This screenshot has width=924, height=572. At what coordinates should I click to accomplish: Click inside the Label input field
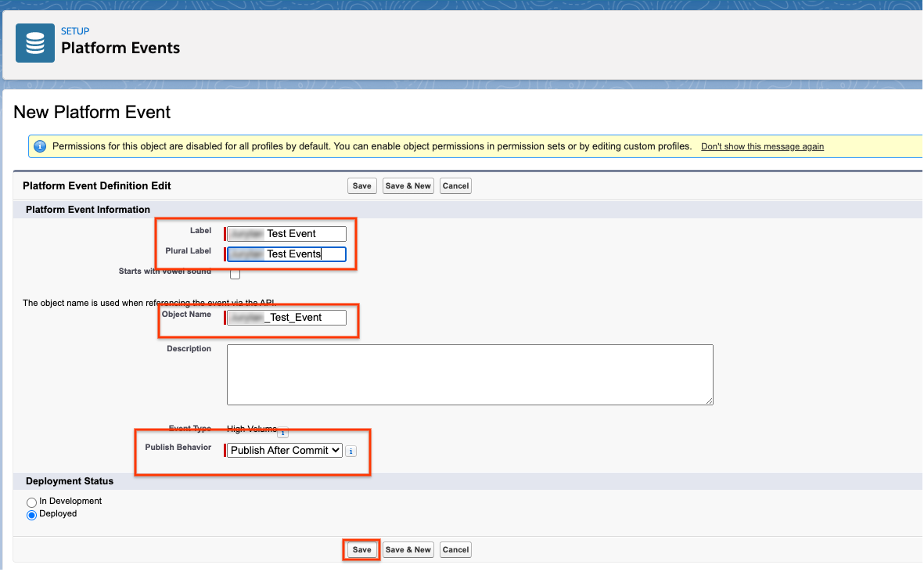tap(286, 233)
